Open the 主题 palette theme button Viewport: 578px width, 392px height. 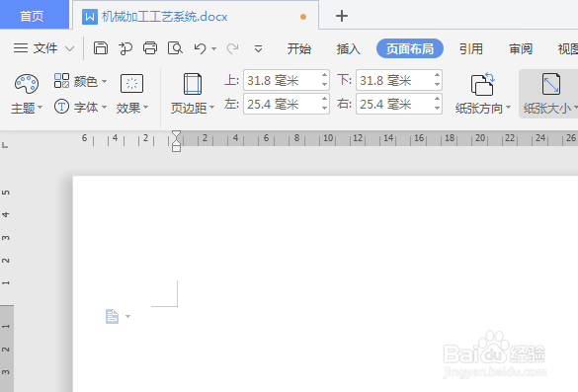27,95
